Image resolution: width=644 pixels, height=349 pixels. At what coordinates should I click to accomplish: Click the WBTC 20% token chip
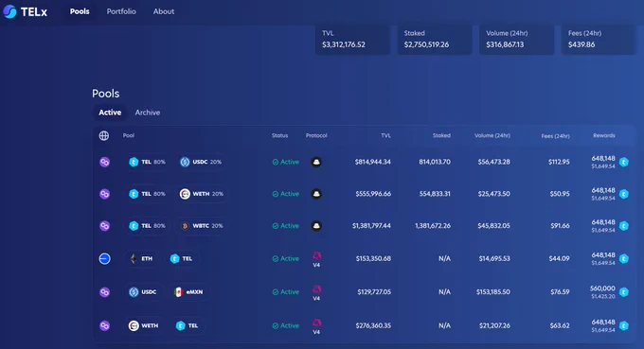202,226
